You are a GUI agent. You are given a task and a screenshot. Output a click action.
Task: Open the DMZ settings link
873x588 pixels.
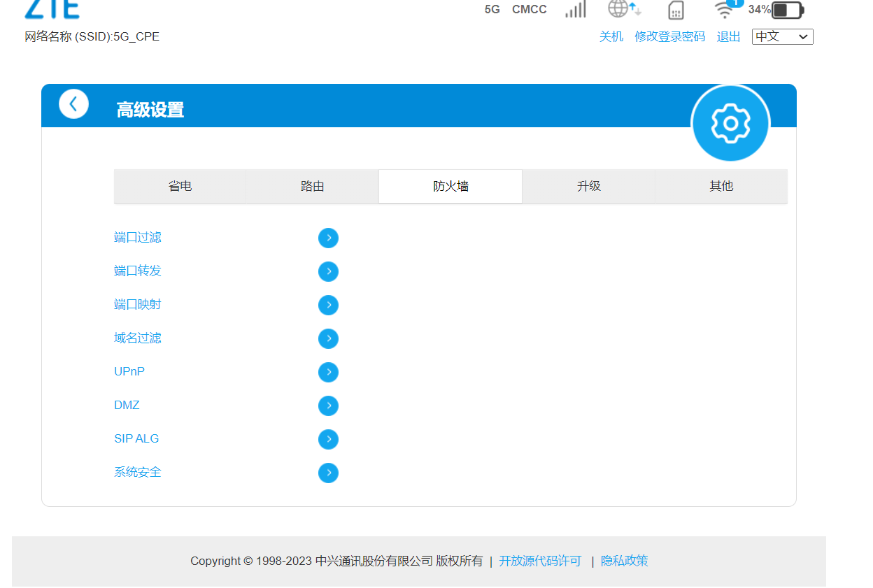pyautogui.click(x=127, y=406)
